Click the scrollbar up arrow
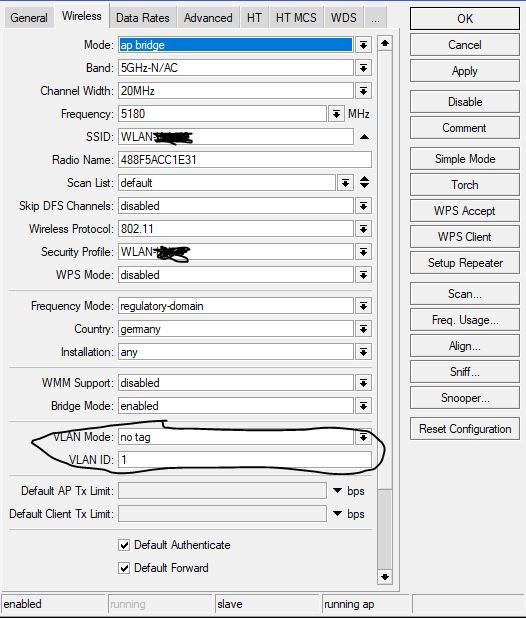526x619 pixels. click(385, 43)
